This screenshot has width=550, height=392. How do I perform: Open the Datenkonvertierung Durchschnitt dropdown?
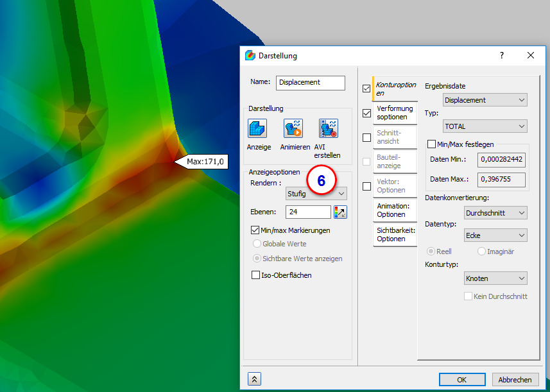point(495,213)
